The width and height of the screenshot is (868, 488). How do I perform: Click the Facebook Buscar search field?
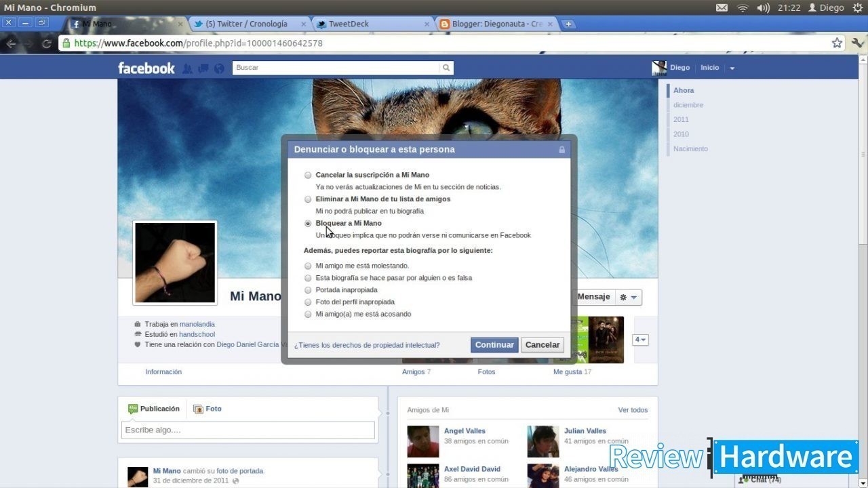coord(336,68)
